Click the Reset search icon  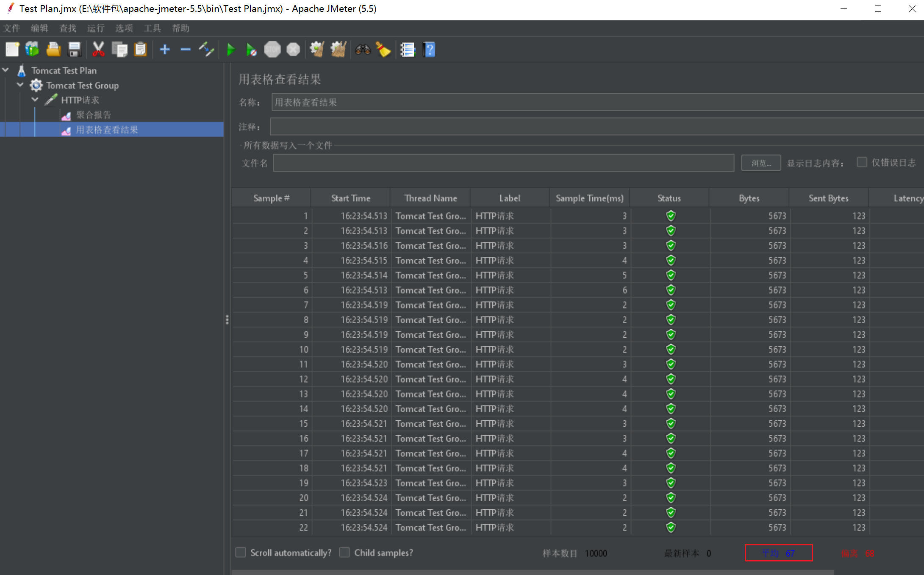383,50
